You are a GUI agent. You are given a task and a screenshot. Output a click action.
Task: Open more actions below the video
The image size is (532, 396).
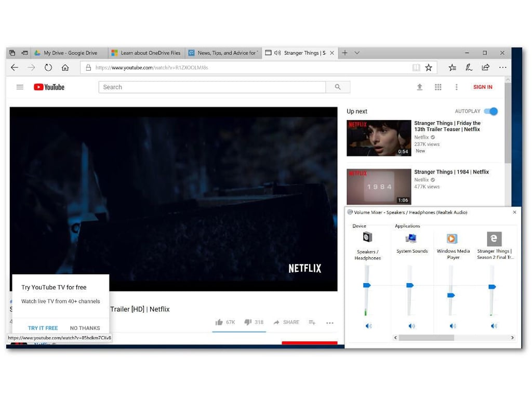click(x=330, y=323)
